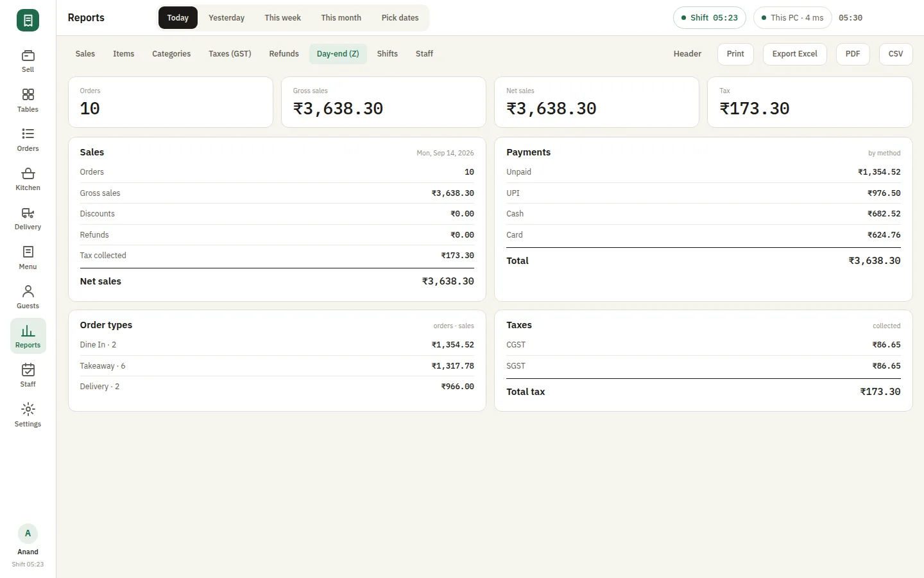The image size is (924, 578).
Task: Switch to Taxes (GST) tab
Action: pos(230,54)
